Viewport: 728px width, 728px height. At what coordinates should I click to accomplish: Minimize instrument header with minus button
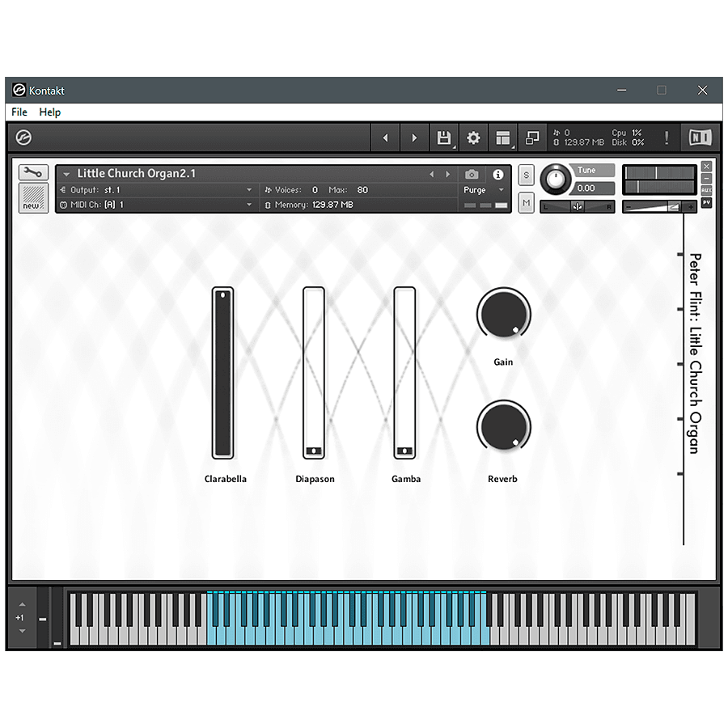(x=706, y=178)
